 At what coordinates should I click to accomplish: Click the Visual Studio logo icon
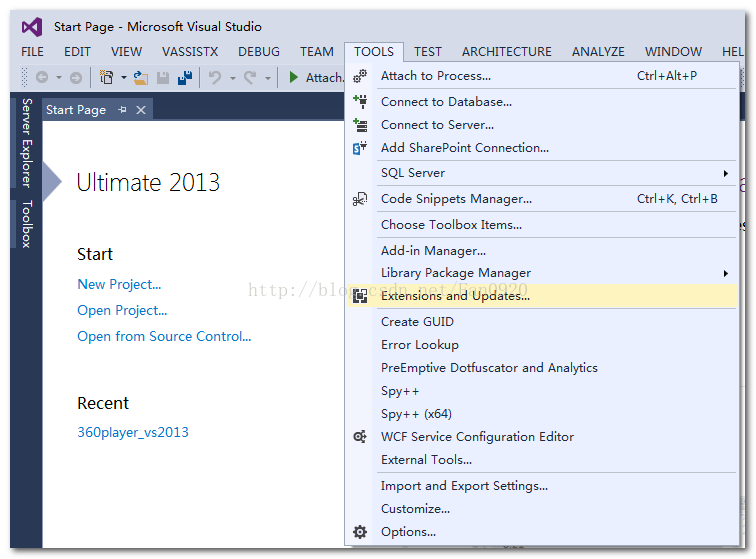(x=32, y=27)
